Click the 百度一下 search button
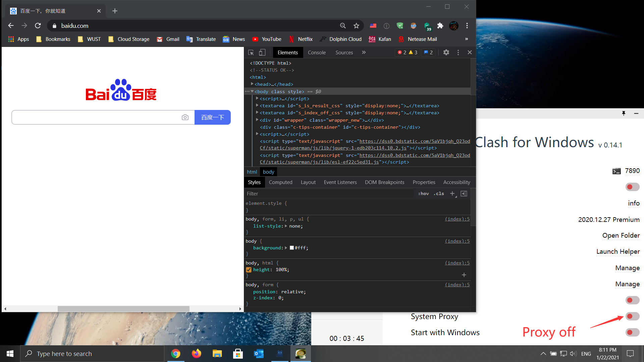The width and height of the screenshot is (644, 362). [213, 117]
